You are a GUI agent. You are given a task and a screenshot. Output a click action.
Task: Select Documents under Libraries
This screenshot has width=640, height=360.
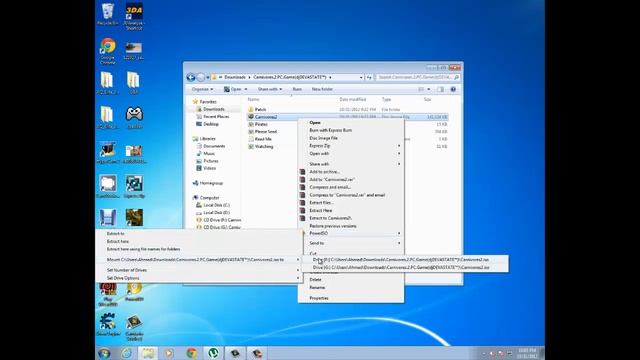pyautogui.click(x=214, y=146)
